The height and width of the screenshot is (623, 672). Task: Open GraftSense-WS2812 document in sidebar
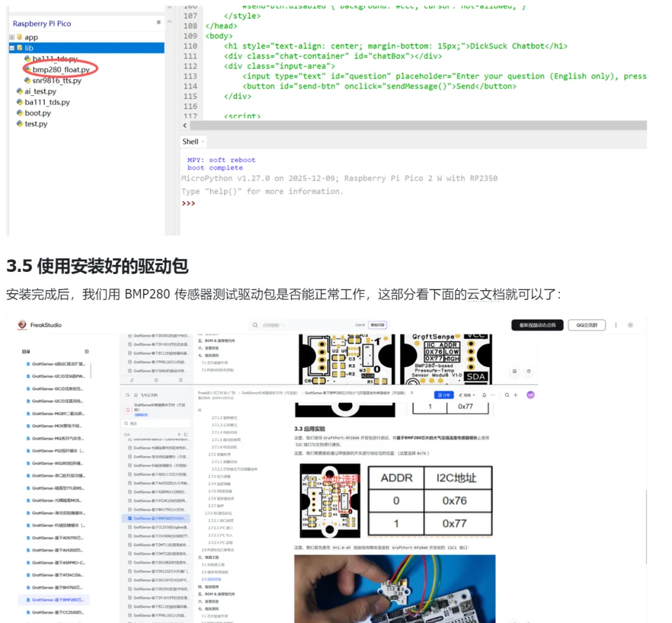pos(56,464)
